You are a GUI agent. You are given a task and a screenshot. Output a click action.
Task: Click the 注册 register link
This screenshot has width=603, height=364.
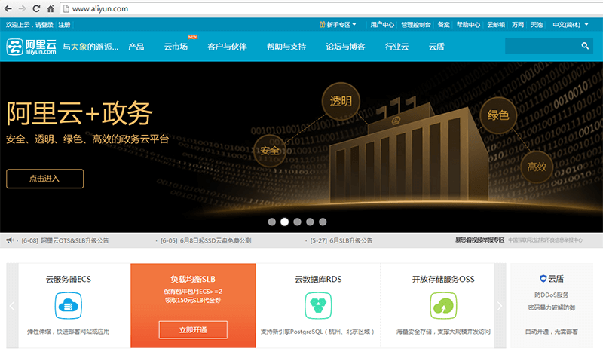click(x=64, y=25)
